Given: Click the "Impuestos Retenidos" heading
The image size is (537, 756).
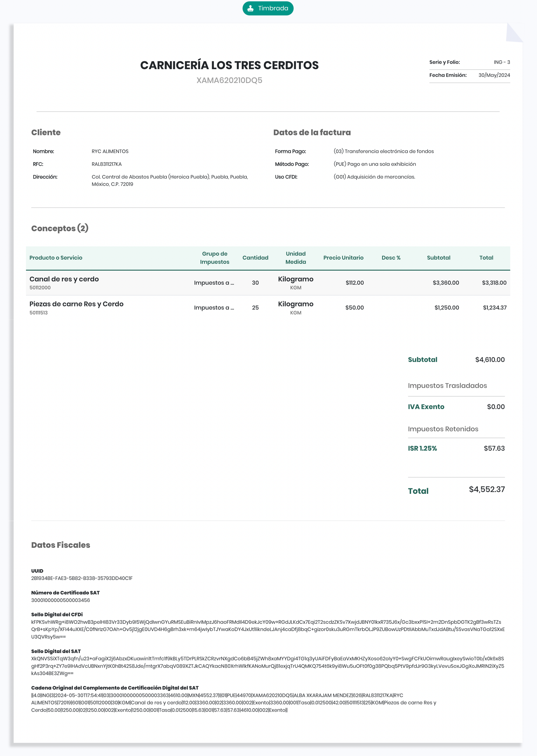Looking at the screenshot, I should [443, 429].
